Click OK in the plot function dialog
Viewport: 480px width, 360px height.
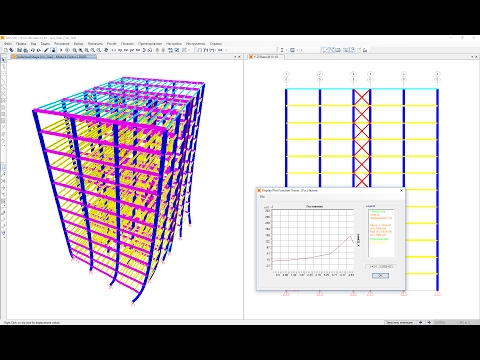(380, 275)
